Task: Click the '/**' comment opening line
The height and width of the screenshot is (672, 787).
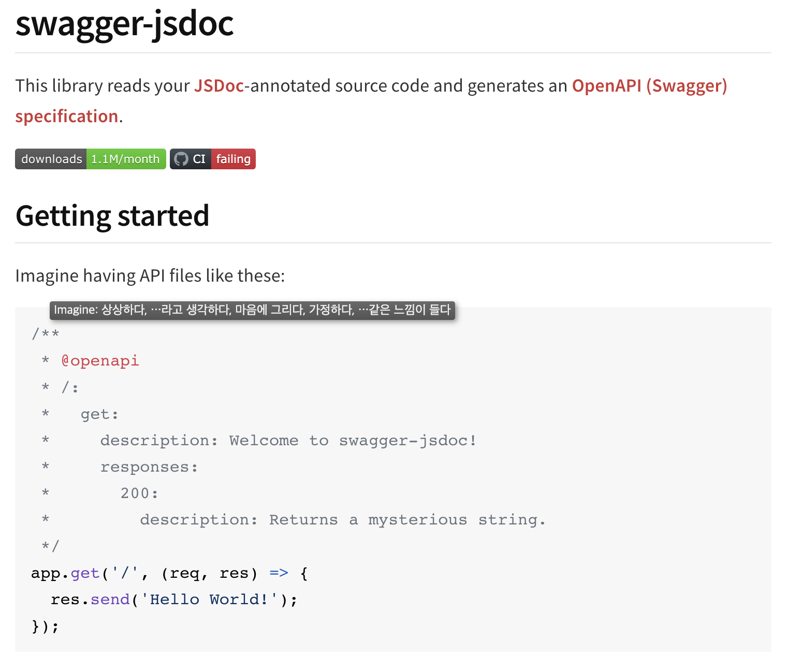Action: [46, 333]
